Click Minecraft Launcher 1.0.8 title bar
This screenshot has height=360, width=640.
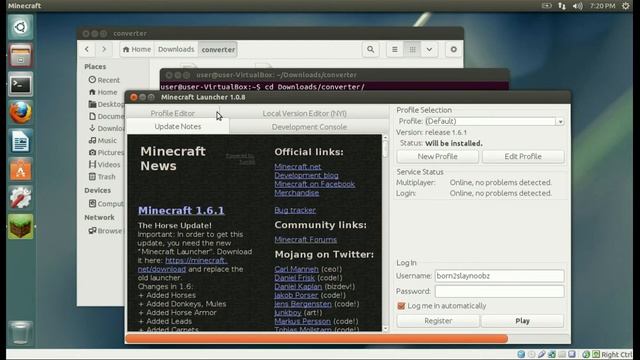click(347, 97)
